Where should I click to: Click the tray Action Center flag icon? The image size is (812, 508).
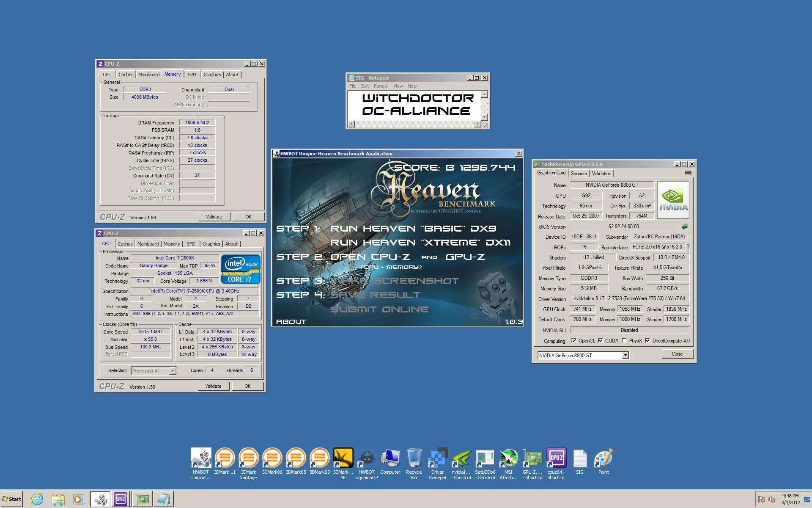tap(762, 499)
